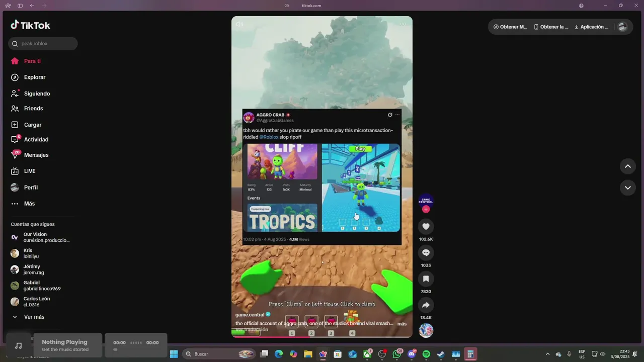Click the Nothing Playing media card
This screenshot has height=362, width=644.
[67, 345]
